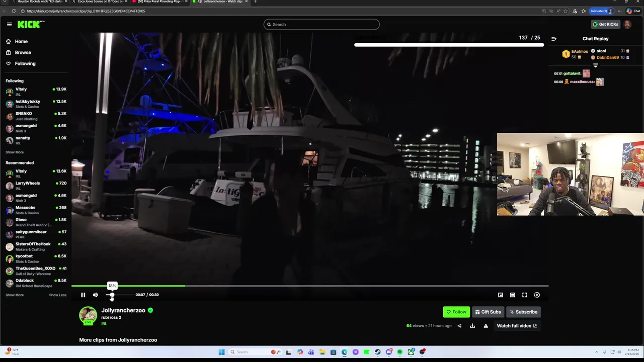
Task: Click EAolmos in chat leaderboard
Action: pyautogui.click(x=580, y=51)
